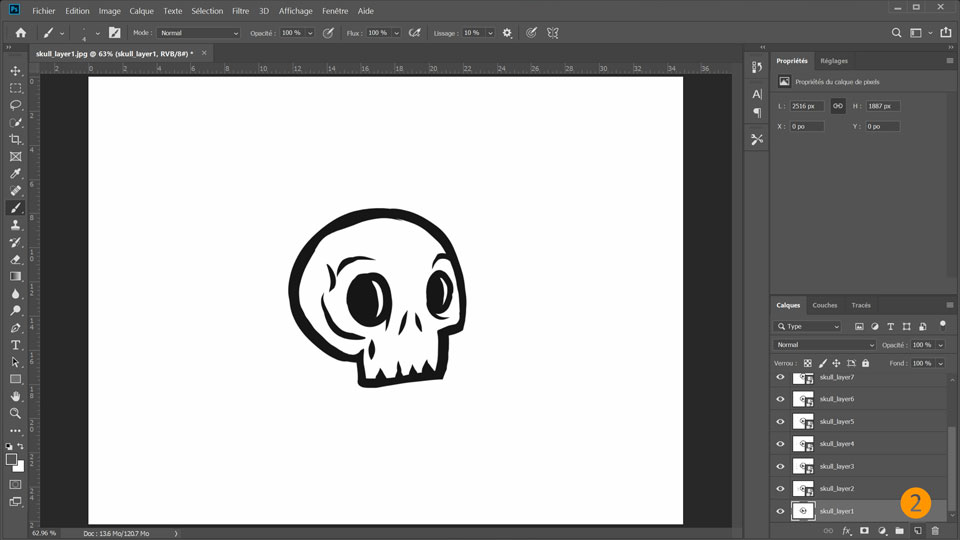Switch to the Couches tab
This screenshot has height=540, width=960.
[825, 305]
